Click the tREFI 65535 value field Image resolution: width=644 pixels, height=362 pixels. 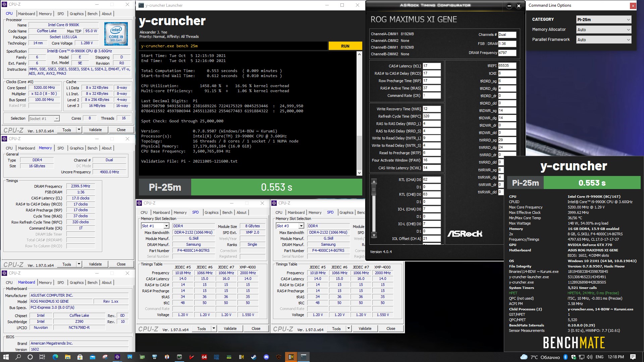[x=507, y=66]
